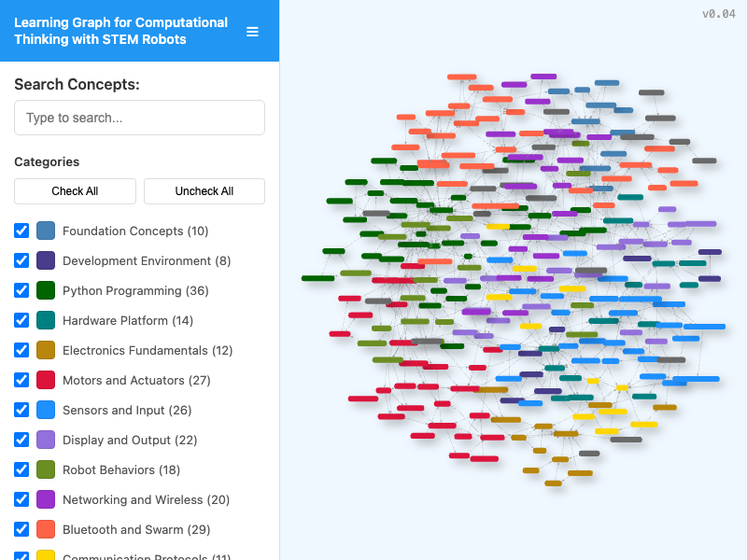Click the "Display and Output (22)" label

130,440
